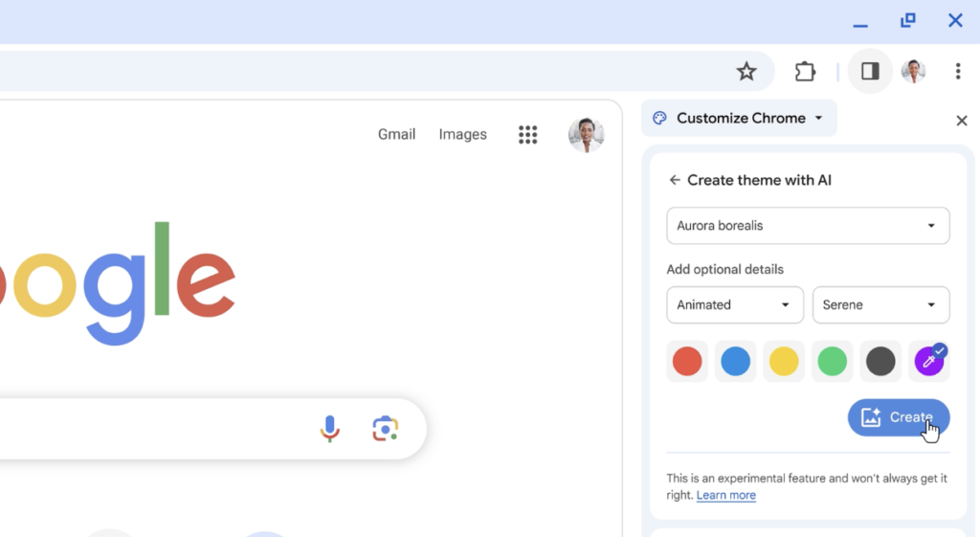Start voice search with microphone icon
This screenshot has width=980, height=537.
click(x=329, y=429)
